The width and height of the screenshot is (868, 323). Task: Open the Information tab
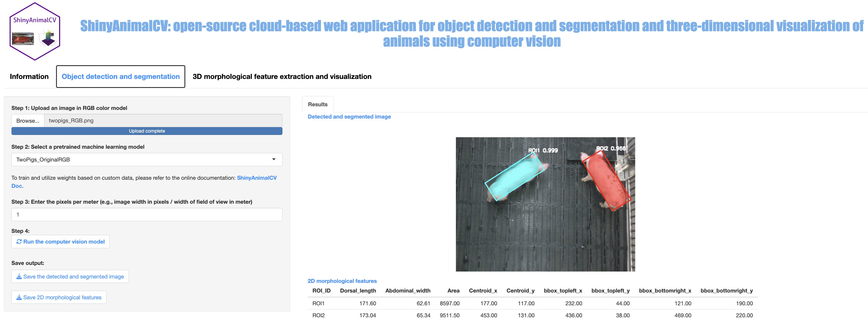click(29, 77)
